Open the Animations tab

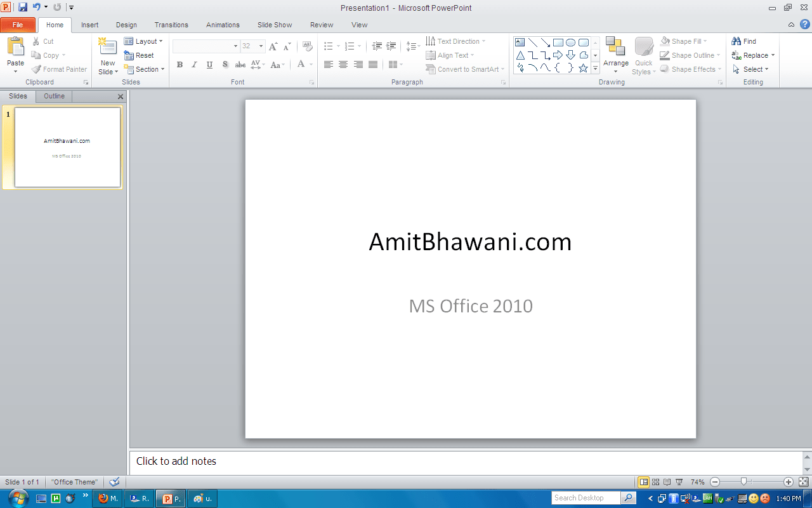point(223,25)
